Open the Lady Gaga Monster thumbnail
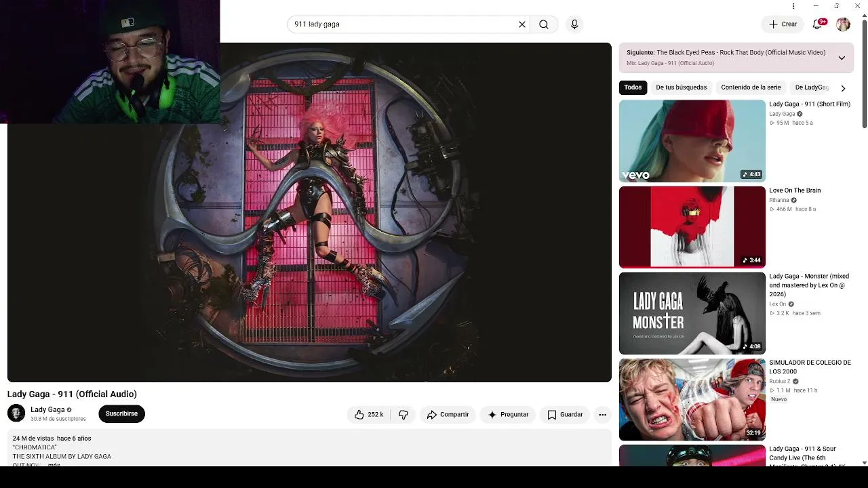The height and width of the screenshot is (488, 868). tap(692, 313)
